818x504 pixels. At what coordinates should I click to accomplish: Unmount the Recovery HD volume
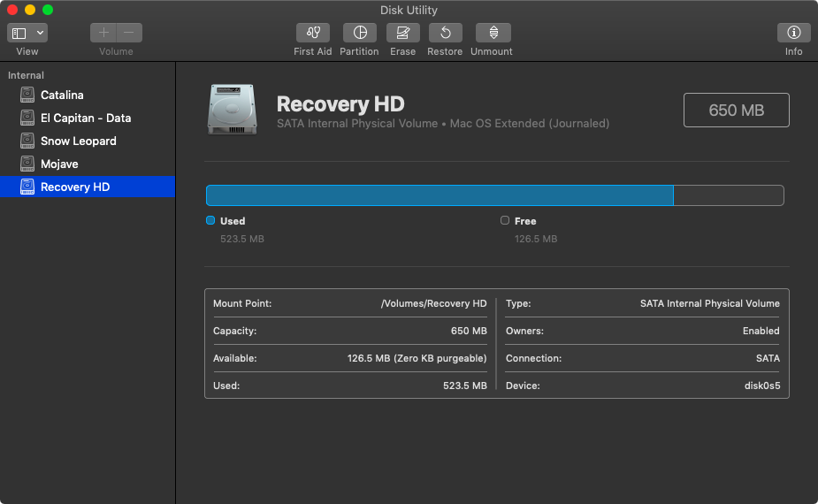click(x=493, y=33)
